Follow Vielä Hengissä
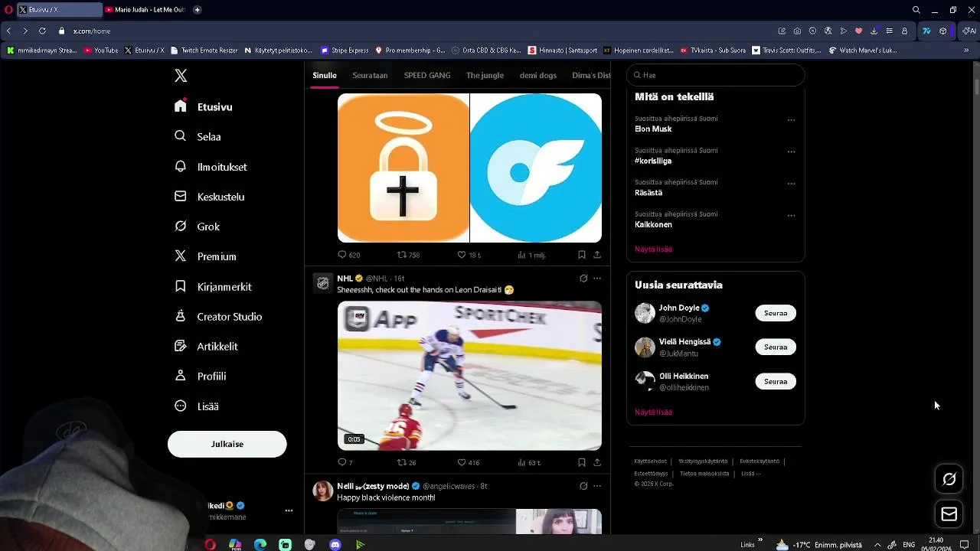The image size is (980, 551). 776,347
